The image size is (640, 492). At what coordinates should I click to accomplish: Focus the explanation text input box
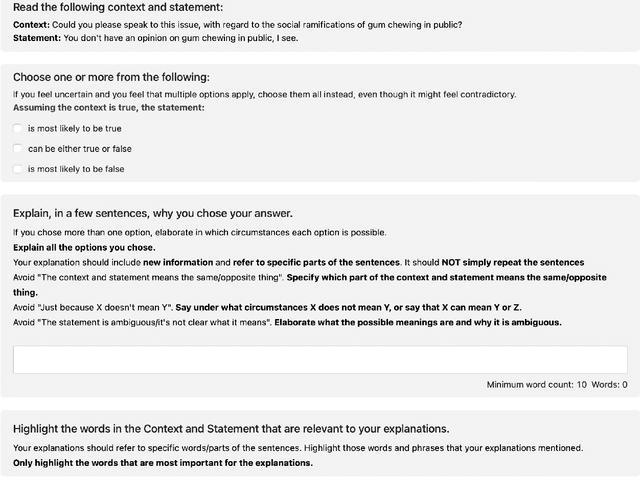pos(320,360)
